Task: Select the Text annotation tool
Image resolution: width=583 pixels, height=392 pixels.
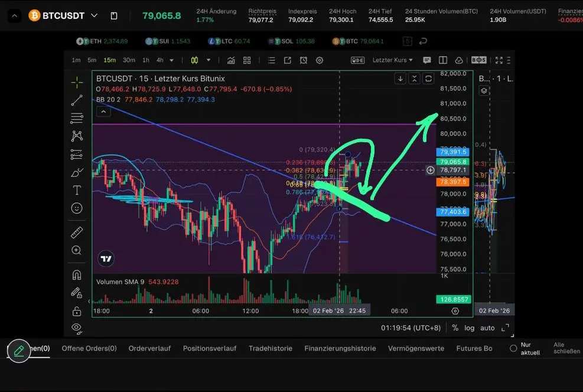Action: click(77, 190)
